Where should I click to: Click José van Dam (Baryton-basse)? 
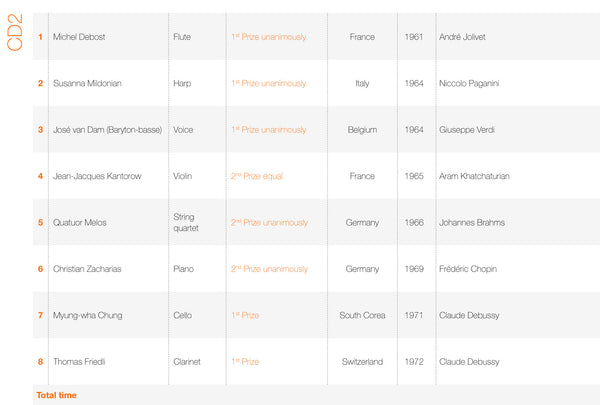pos(105,130)
